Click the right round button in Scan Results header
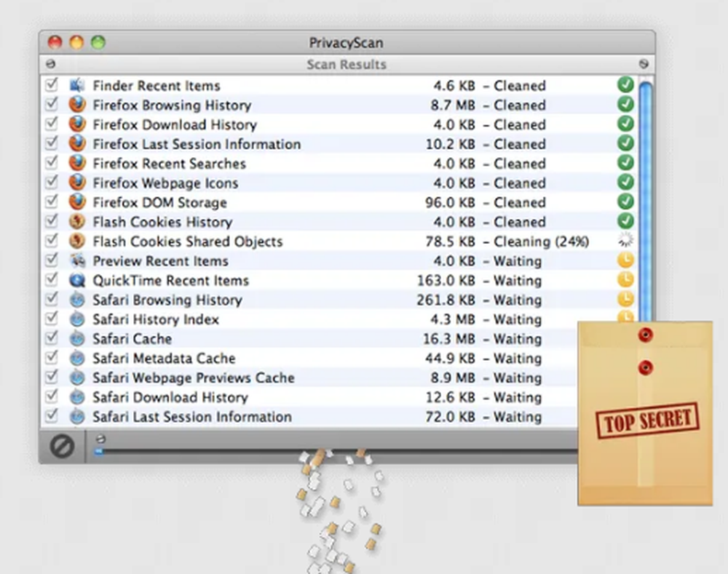Image resolution: width=728 pixels, height=574 pixels. (644, 63)
